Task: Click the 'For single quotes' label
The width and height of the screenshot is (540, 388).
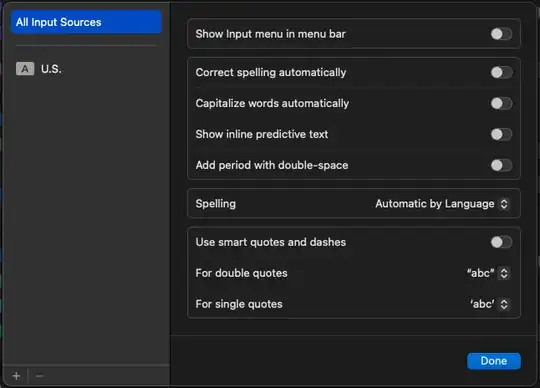Action: (x=239, y=304)
